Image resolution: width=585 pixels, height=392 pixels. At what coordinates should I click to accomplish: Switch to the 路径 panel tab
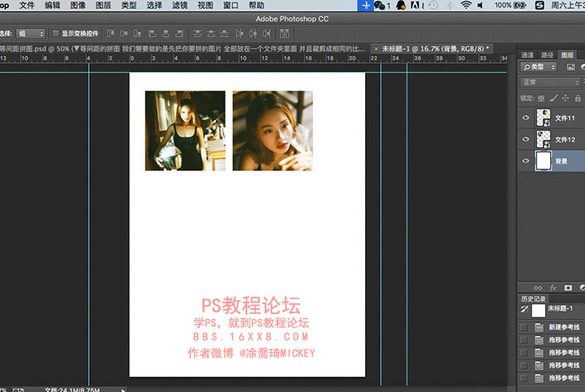point(547,56)
